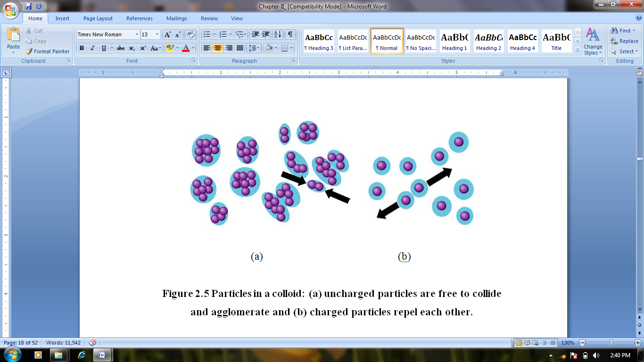Open Internet Explorer from the taskbar
The image size is (644, 362).
82,354
